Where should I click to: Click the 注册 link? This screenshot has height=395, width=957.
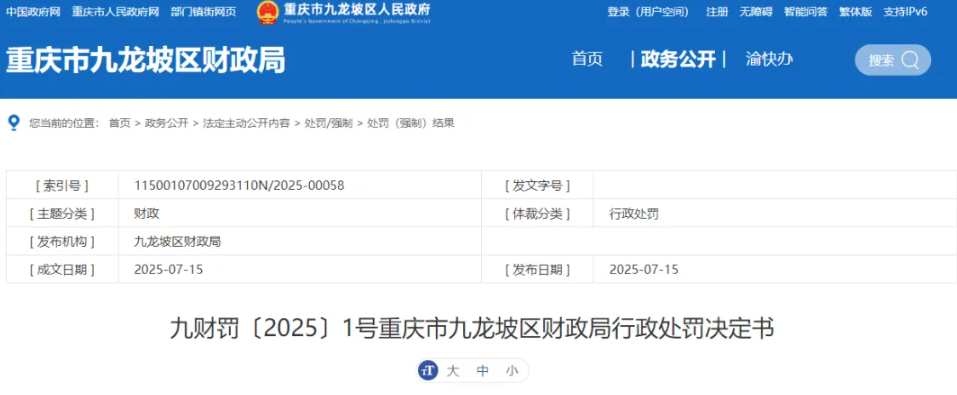717,12
